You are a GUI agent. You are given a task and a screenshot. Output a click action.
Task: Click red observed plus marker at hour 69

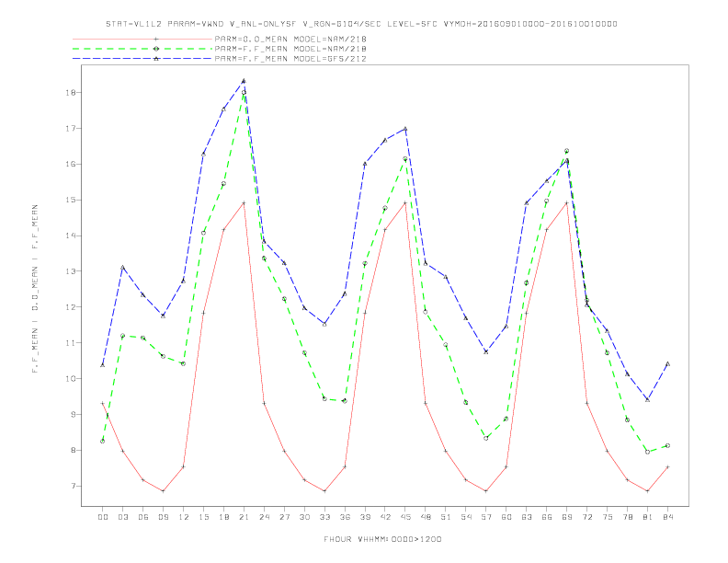click(x=567, y=203)
